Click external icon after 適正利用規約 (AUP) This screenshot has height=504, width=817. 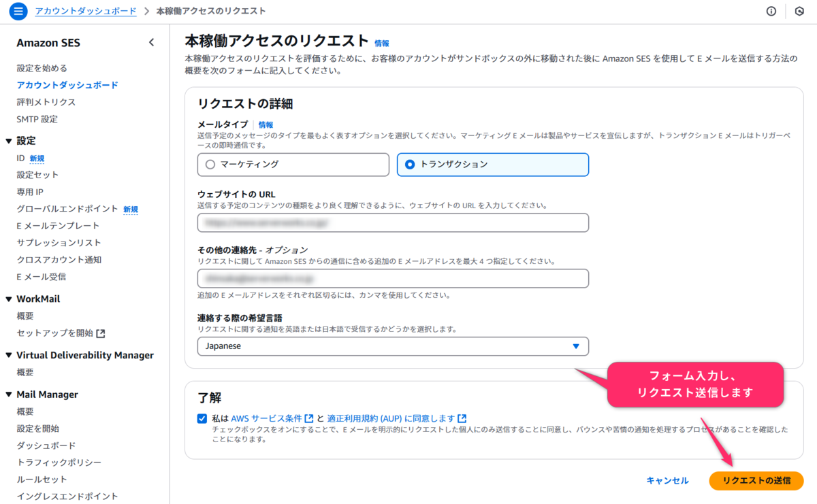pos(462,418)
